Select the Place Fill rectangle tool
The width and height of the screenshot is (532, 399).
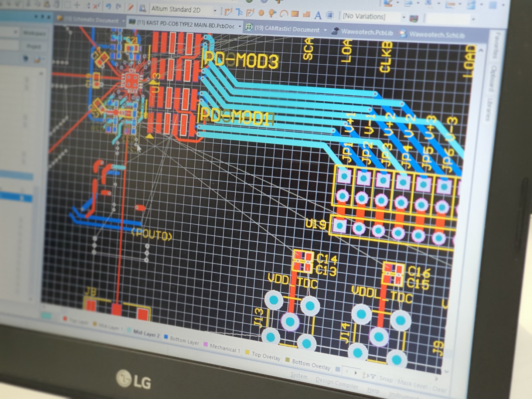pos(295,14)
